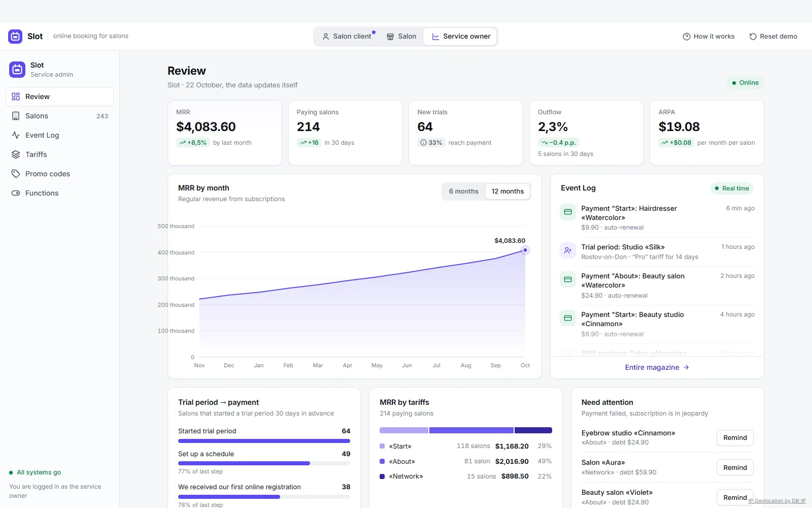Click the payment card icon for Hairdresser «Watercolor»

[568, 212]
